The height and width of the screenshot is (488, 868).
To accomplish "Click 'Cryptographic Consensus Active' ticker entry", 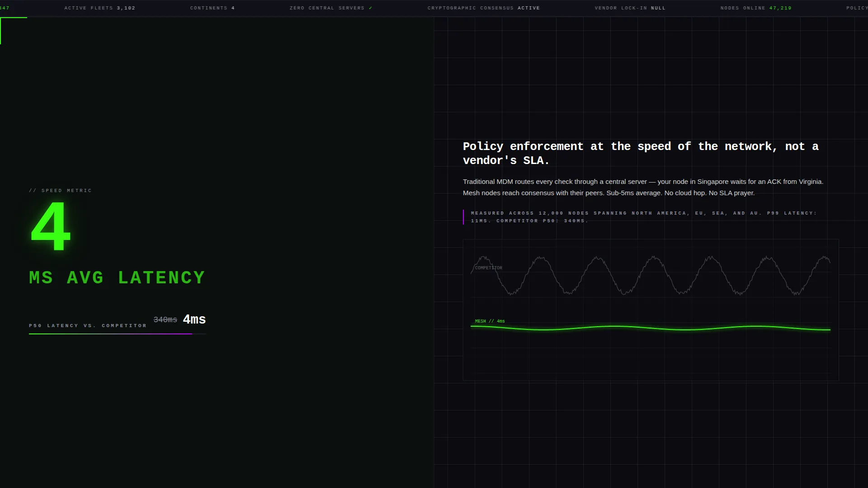I will pyautogui.click(x=484, y=8).
